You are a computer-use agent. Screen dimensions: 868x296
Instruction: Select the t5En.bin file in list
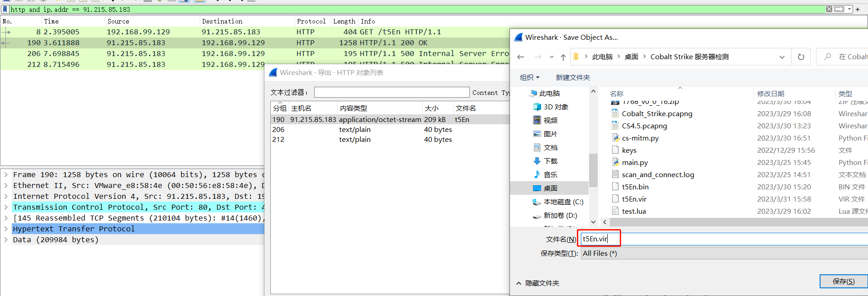point(635,187)
